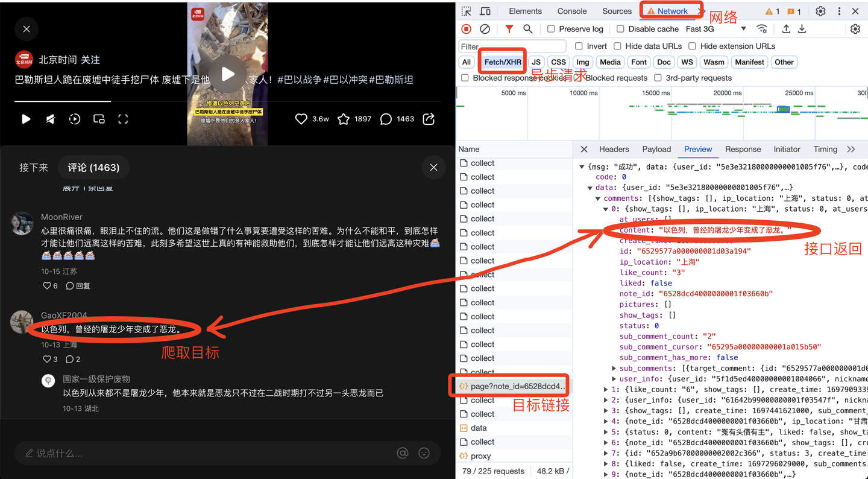The height and width of the screenshot is (479, 868).
Task: Enable 3rd-party requests checkbox
Action: (658, 78)
